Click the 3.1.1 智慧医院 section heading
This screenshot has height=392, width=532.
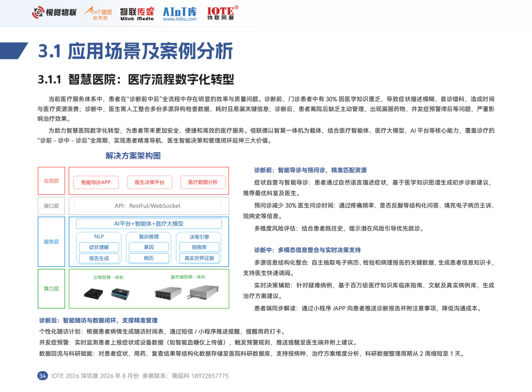coord(136,79)
